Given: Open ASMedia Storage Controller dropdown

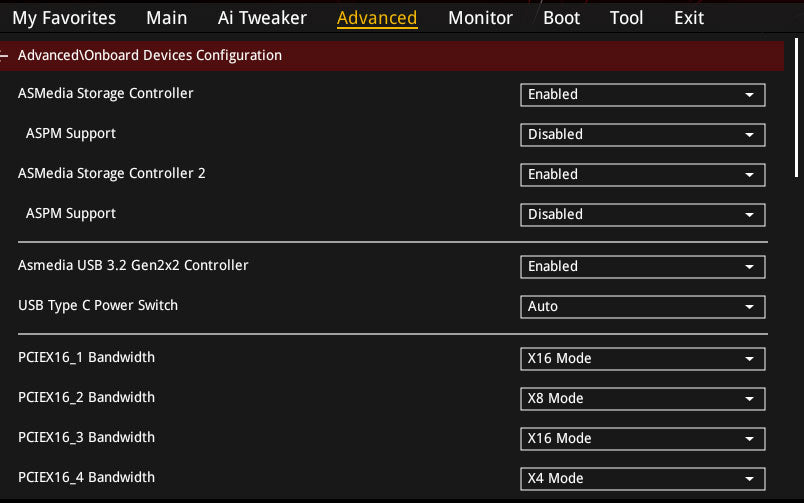Looking at the screenshot, I should click(x=642, y=95).
